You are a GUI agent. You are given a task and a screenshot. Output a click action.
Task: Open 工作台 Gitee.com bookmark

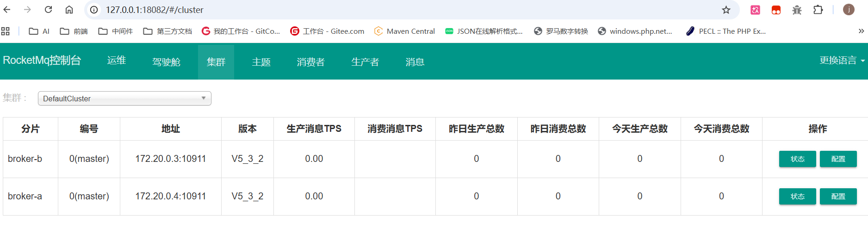[327, 31]
